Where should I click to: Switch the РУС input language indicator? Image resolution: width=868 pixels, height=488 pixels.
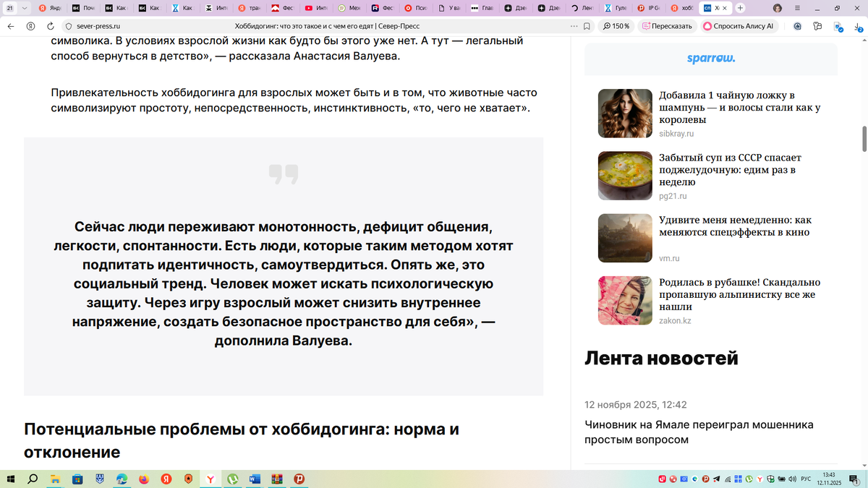pos(806,479)
